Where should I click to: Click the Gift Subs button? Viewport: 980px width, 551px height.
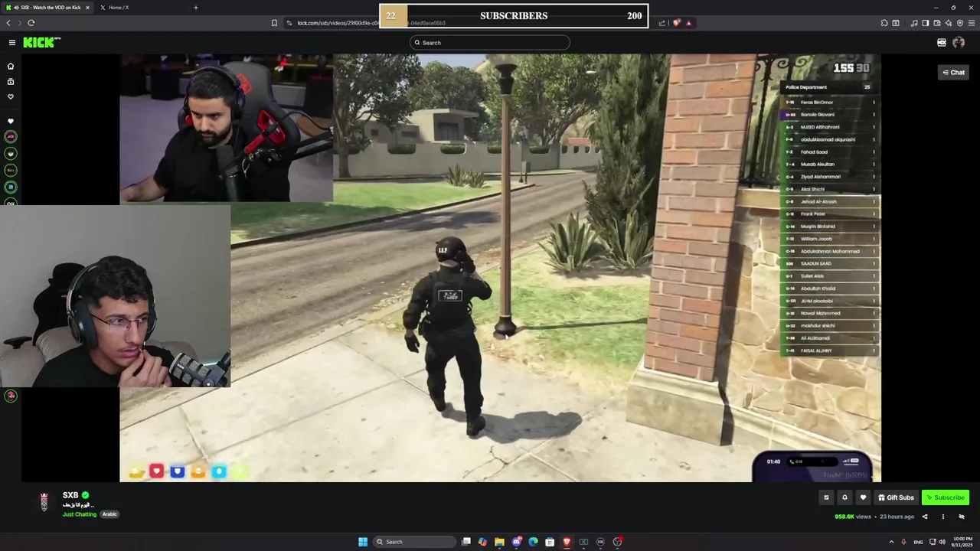896,497
